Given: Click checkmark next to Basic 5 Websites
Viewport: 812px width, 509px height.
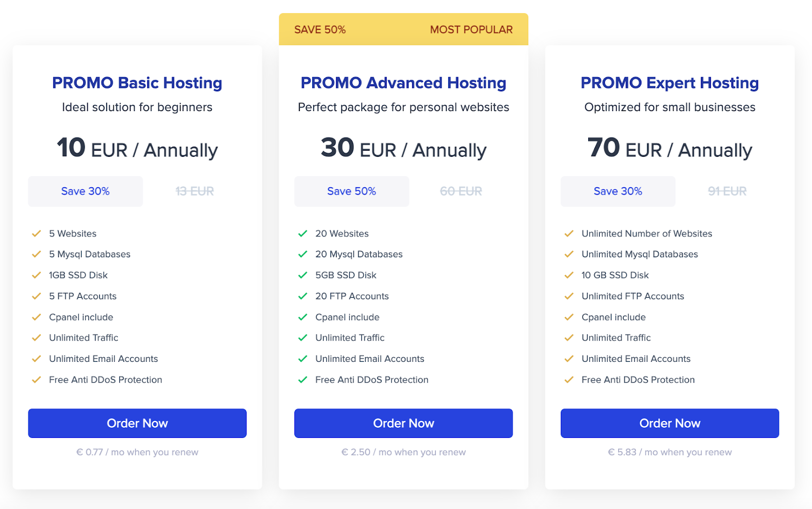Looking at the screenshot, I should click(x=37, y=233).
